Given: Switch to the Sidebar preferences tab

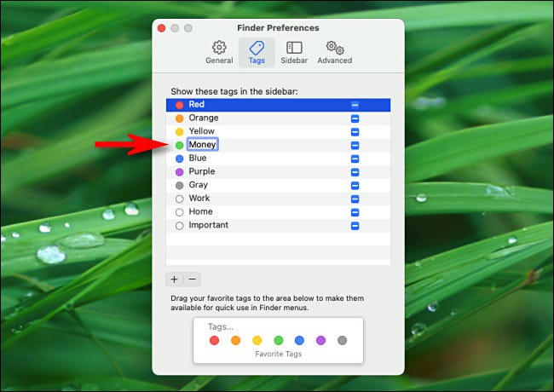Looking at the screenshot, I should pos(294,52).
